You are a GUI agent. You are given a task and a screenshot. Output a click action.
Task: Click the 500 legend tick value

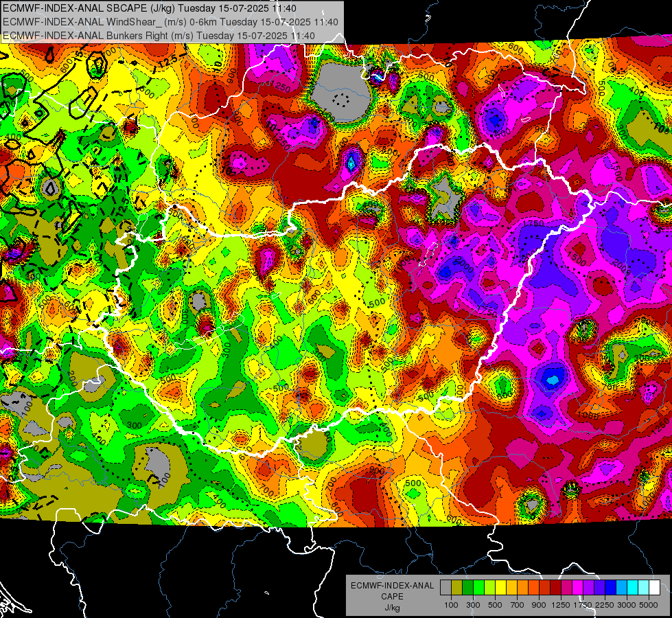tap(495, 605)
